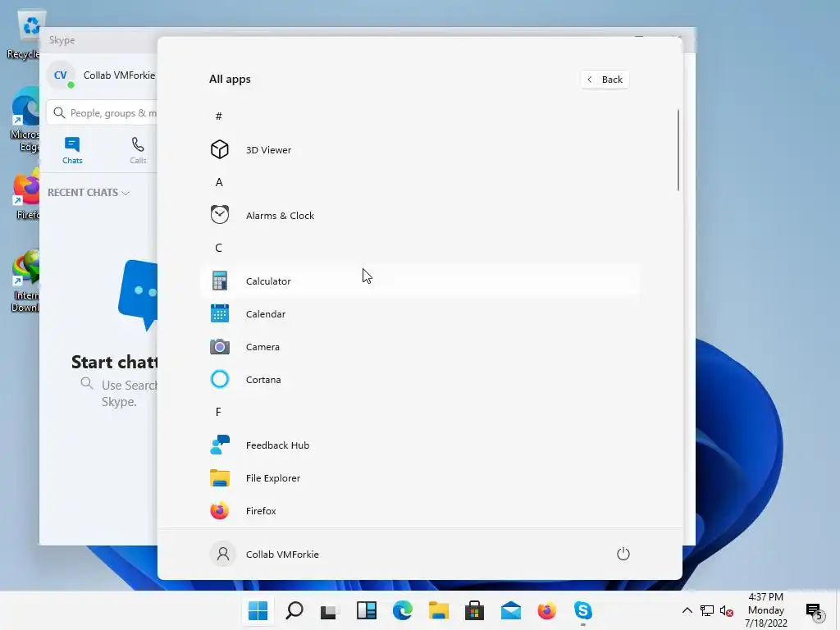840x630 pixels.
Task: Open the Firefox desktop shortcut
Action: (26, 194)
